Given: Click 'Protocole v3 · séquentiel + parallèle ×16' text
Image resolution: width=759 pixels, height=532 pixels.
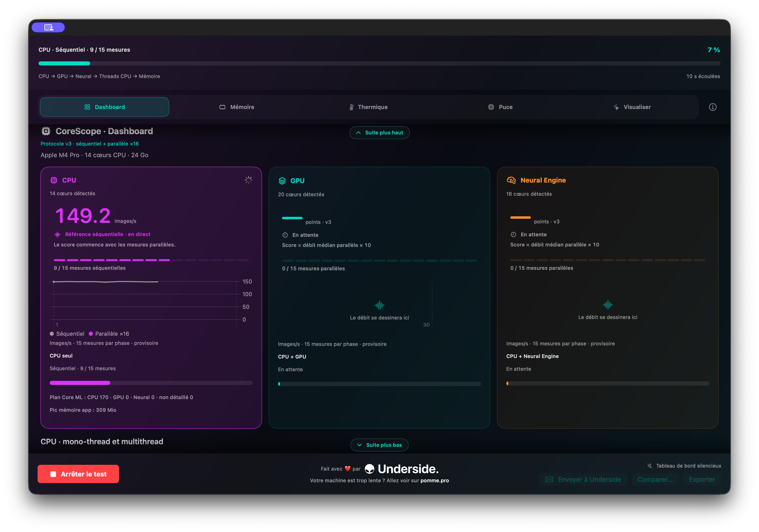Looking at the screenshot, I should coord(90,144).
